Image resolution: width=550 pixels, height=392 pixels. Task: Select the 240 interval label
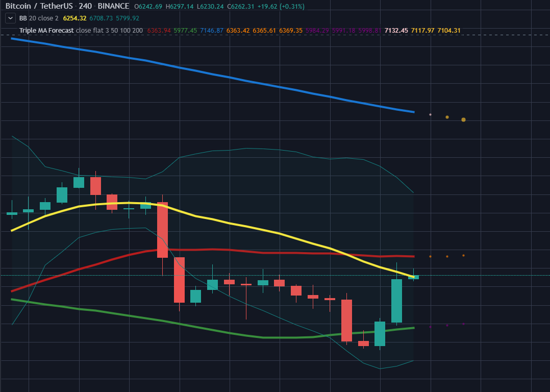(x=85, y=6)
